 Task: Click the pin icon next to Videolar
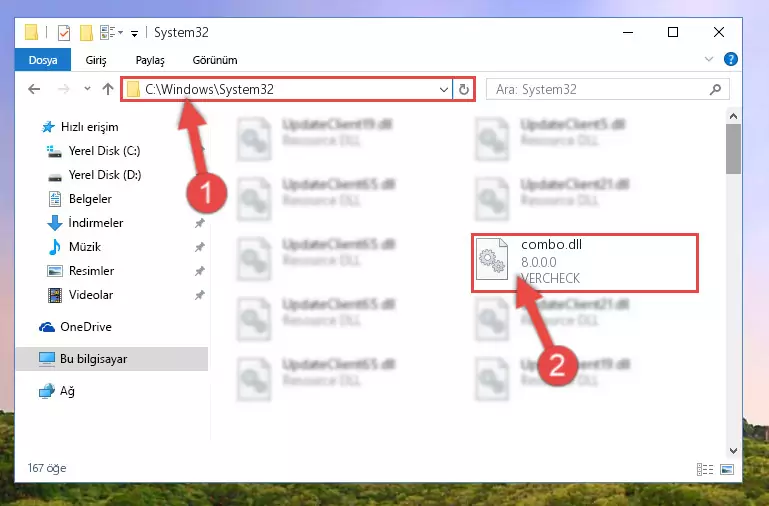pyautogui.click(x=200, y=295)
